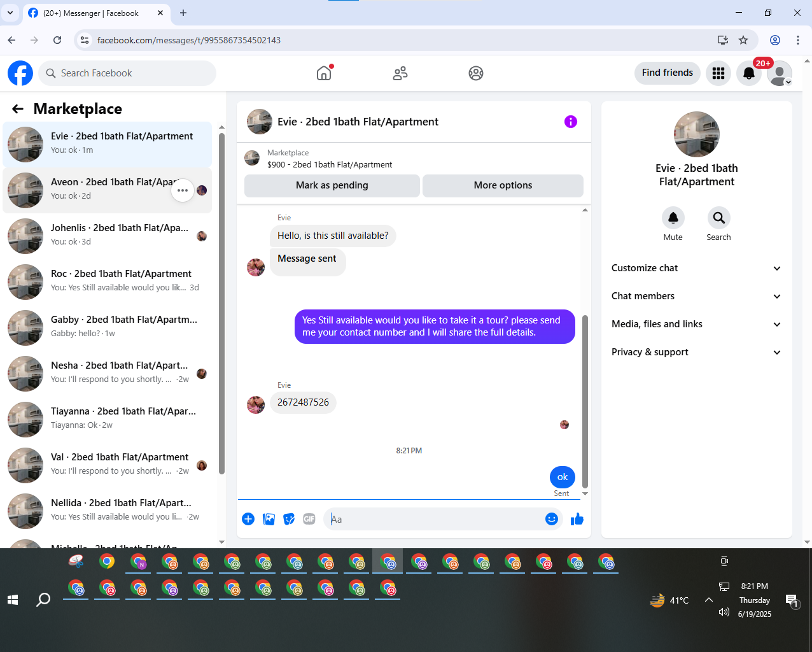
Task: Bookmark this page with star icon
Action: [743, 40]
